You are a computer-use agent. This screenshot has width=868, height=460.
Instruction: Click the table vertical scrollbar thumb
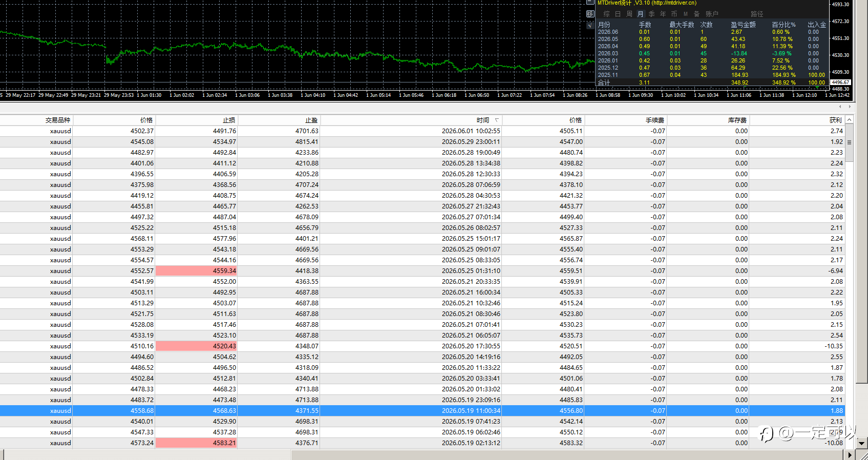849,143
